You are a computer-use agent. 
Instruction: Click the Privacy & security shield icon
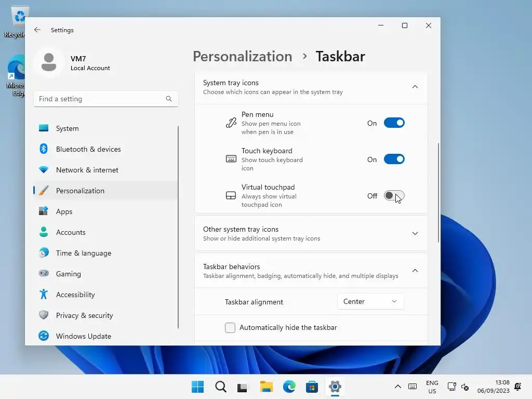44,315
